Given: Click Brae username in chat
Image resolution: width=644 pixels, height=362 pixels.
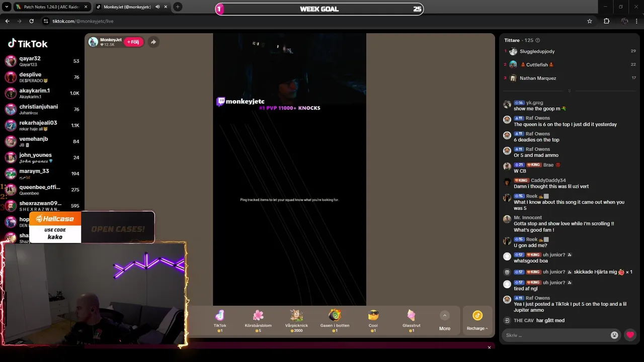Looking at the screenshot, I should [x=548, y=165].
